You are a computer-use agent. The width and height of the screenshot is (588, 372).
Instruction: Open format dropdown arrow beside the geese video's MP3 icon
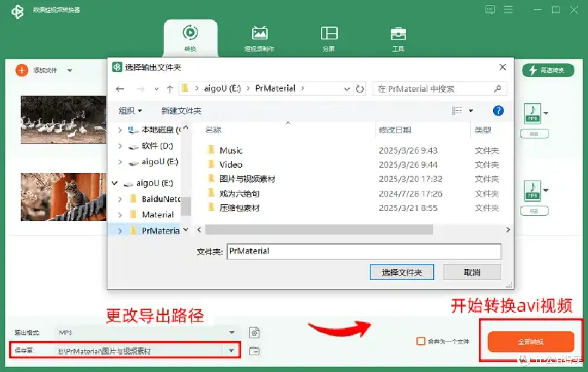(x=546, y=113)
